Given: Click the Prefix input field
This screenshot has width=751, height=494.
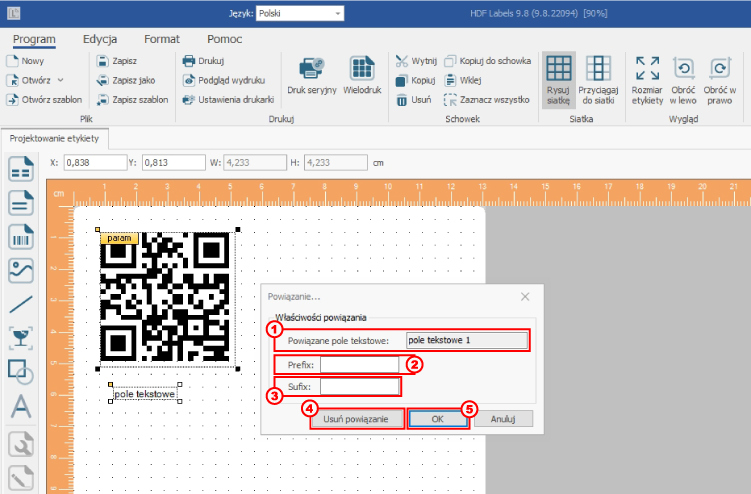Looking at the screenshot, I should point(359,365).
